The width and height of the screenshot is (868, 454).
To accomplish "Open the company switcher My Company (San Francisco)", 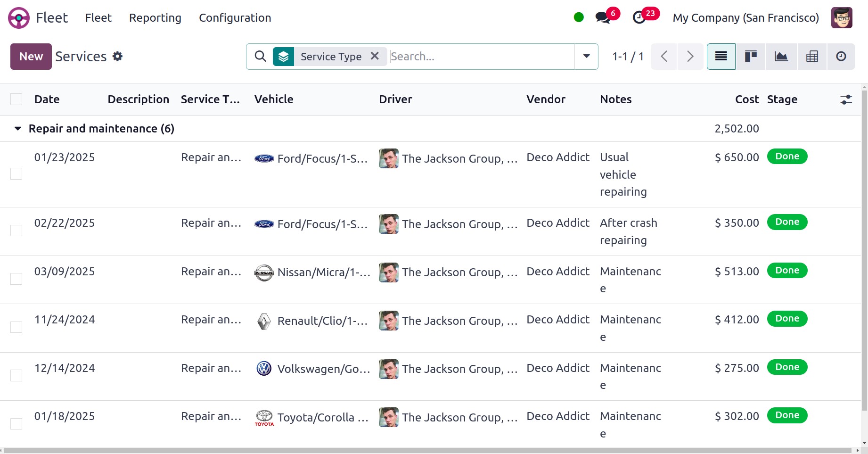I will (x=746, y=18).
